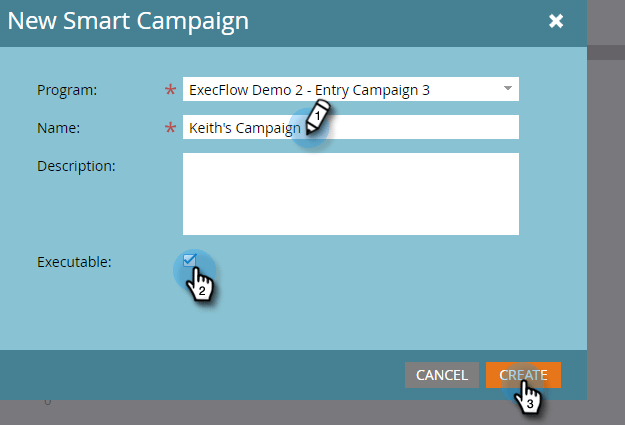Click the Keith's Campaign text in Name

[245, 128]
